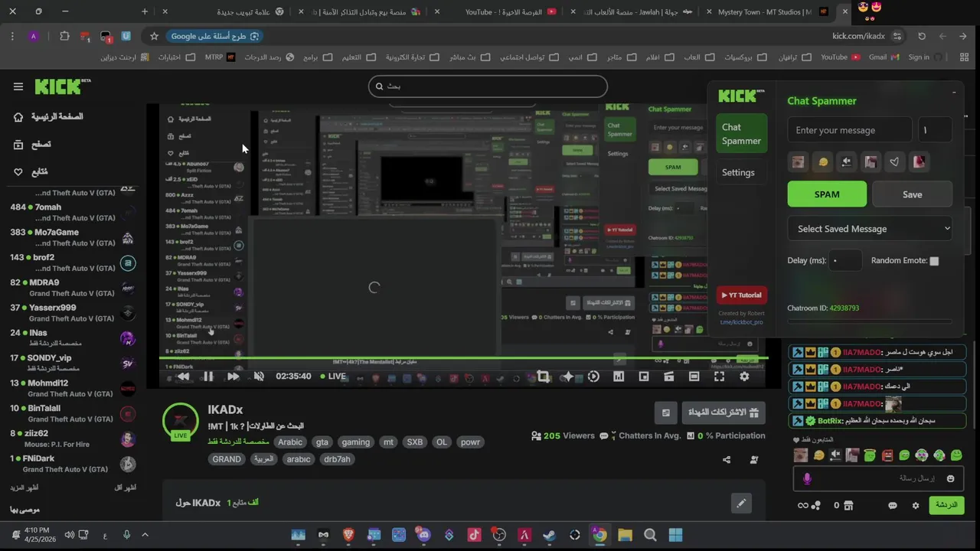Switch to Chat Spammer tab in extension
Screen dimensions: 980x551
741,134
